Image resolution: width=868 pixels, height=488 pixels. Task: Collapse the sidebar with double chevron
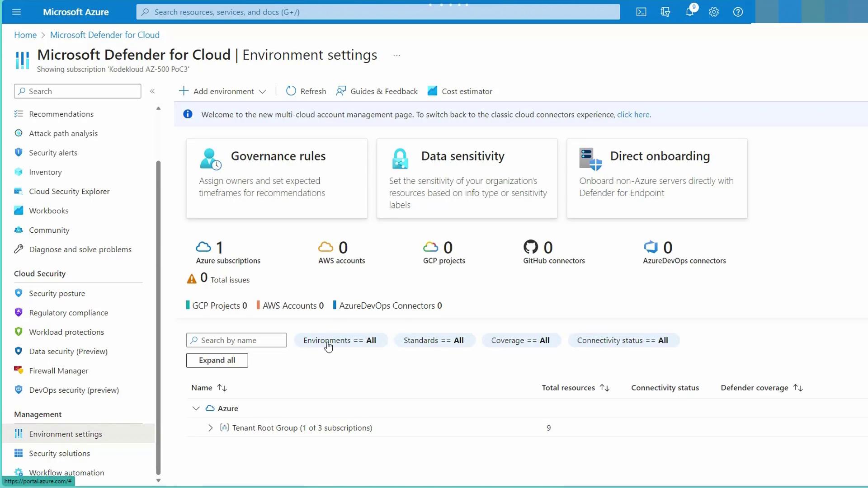point(152,91)
